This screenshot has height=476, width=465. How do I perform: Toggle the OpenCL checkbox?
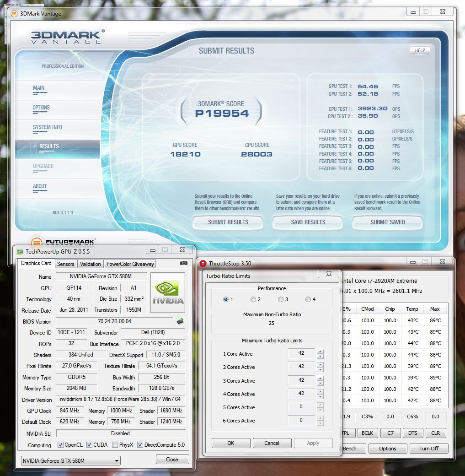click(x=61, y=445)
